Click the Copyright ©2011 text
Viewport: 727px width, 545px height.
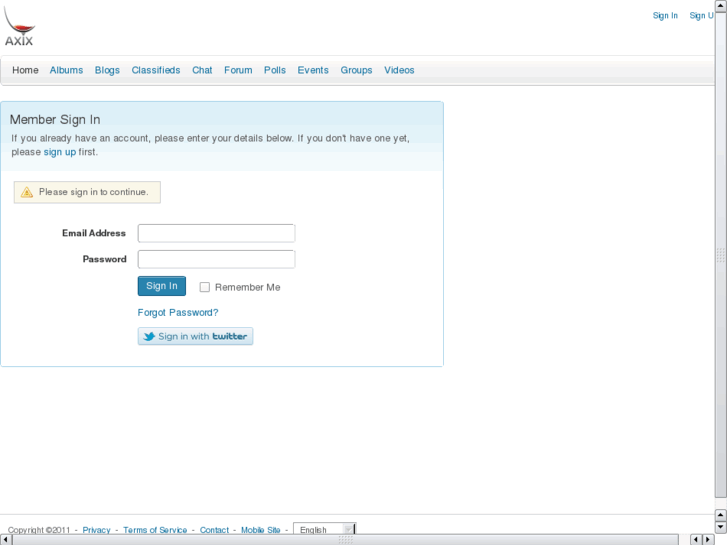coord(39,530)
